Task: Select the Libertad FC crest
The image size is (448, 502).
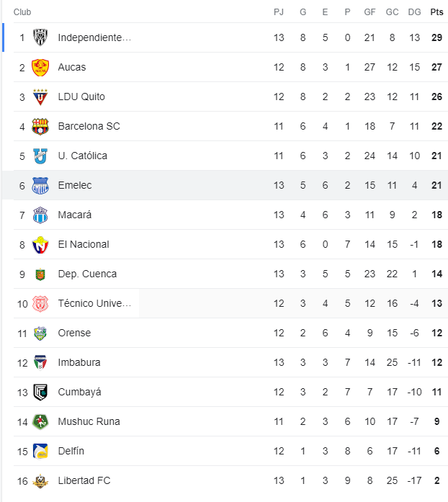Action: (x=40, y=480)
